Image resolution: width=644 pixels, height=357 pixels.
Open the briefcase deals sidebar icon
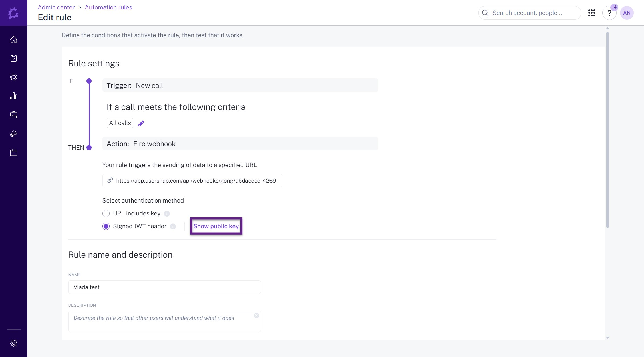14,115
